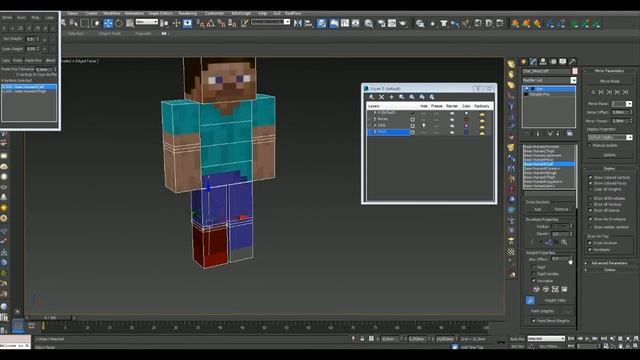640x360 pixels.
Task: Activate the Select and Rotate tool
Action: (119, 24)
